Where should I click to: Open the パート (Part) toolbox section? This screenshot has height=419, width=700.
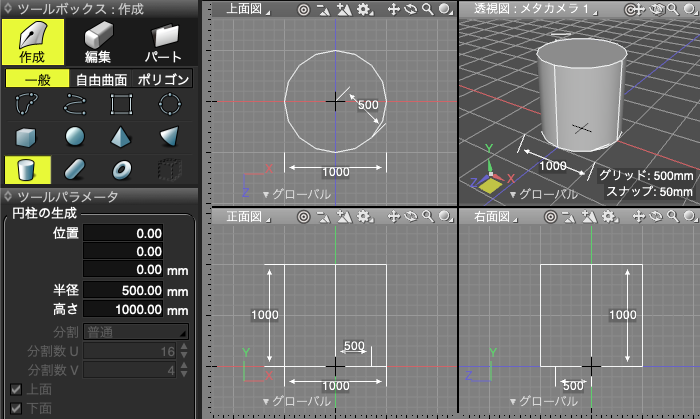click(x=163, y=41)
